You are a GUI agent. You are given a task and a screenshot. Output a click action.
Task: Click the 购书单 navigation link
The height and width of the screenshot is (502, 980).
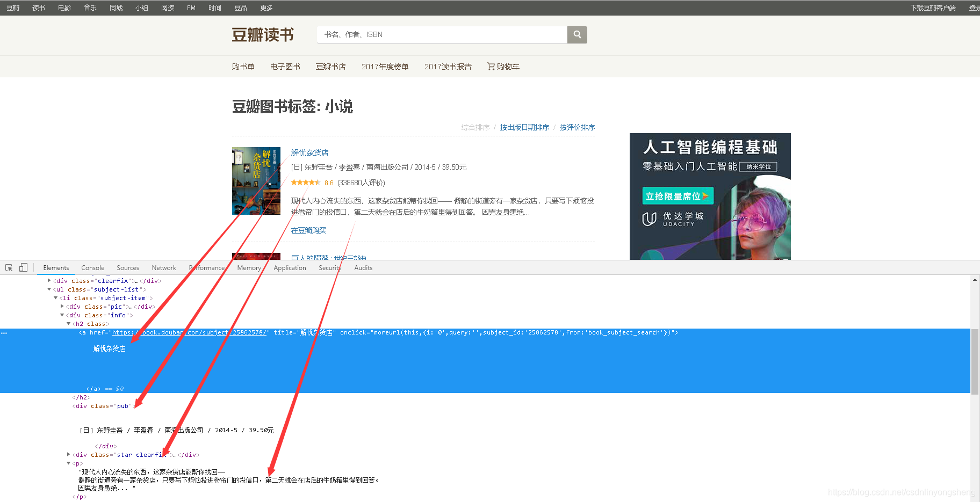[243, 67]
